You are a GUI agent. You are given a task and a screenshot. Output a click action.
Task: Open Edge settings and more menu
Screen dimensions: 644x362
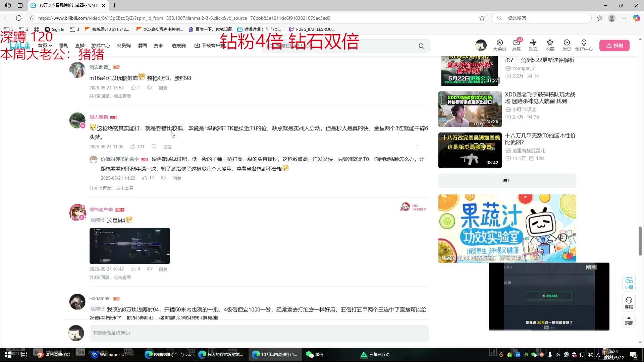pos(624,18)
